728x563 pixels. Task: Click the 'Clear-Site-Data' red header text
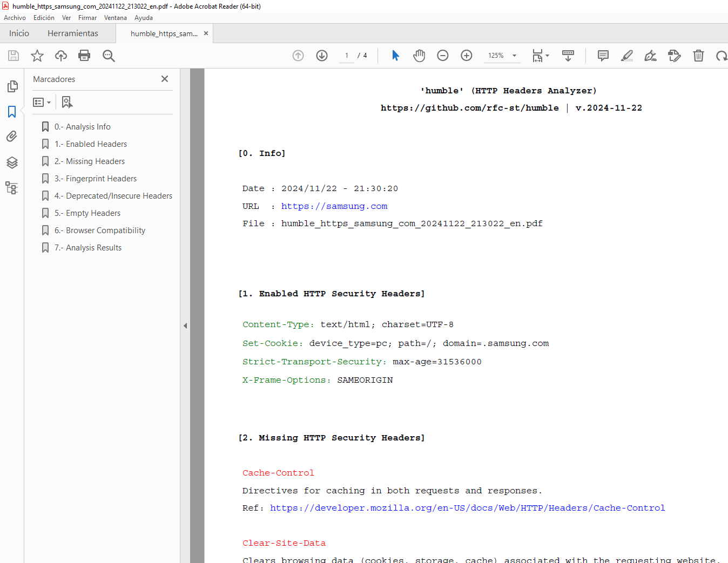click(284, 543)
